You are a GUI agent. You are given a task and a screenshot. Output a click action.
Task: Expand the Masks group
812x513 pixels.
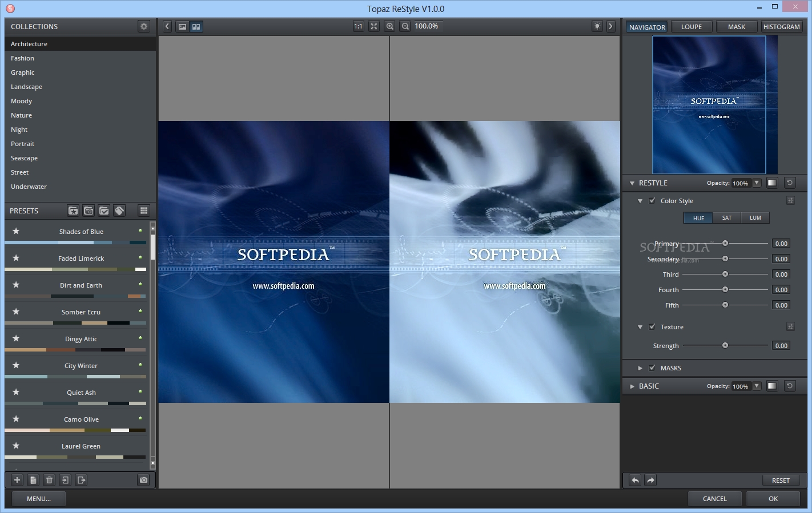click(640, 368)
